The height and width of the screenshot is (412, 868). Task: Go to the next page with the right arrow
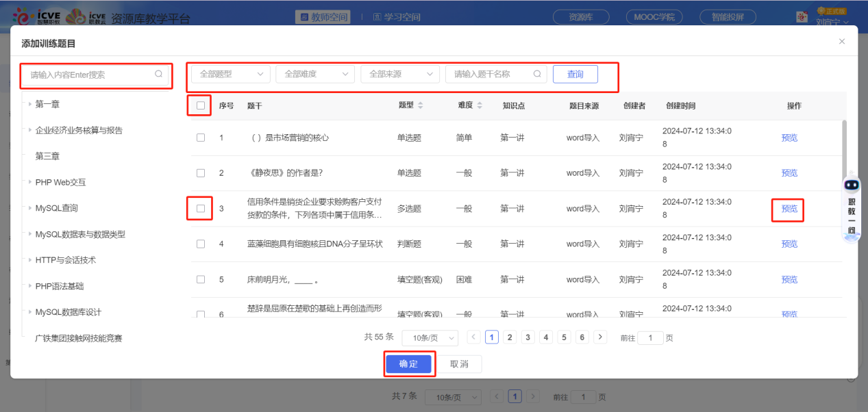[x=600, y=337]
